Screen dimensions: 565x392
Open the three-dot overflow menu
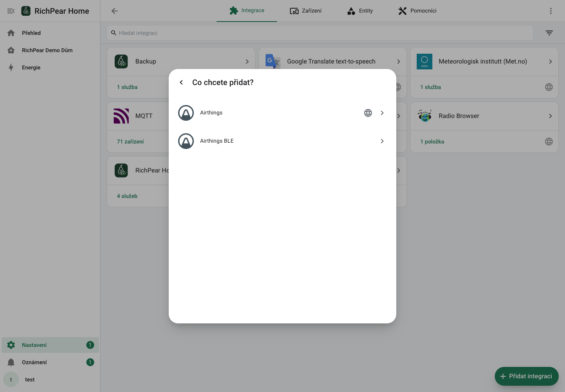(551, 11)
